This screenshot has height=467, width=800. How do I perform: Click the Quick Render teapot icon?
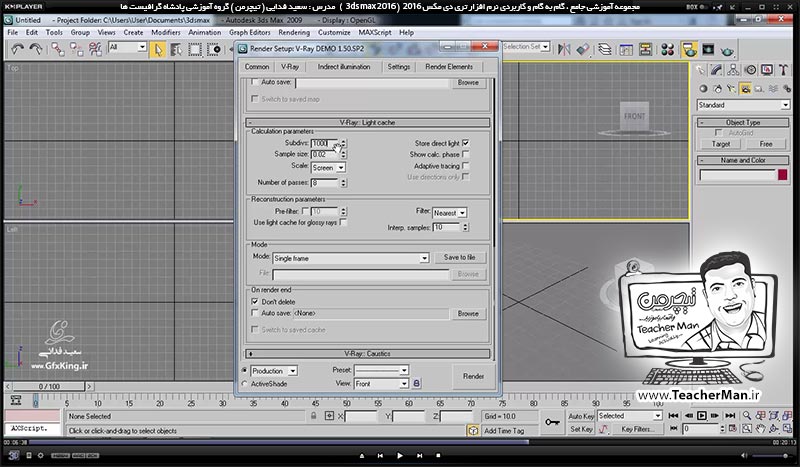pos(728,50)
